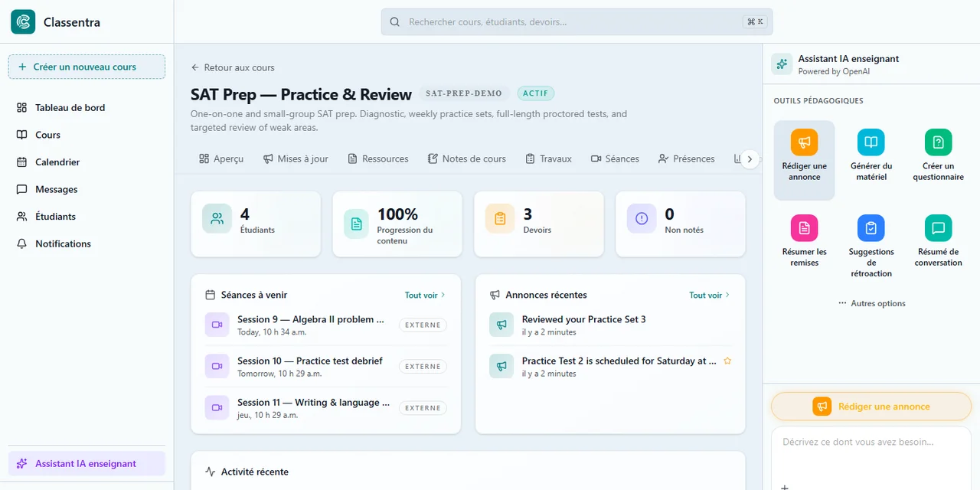Open the Résumé de conversation tool

click(x=938, y=242)
